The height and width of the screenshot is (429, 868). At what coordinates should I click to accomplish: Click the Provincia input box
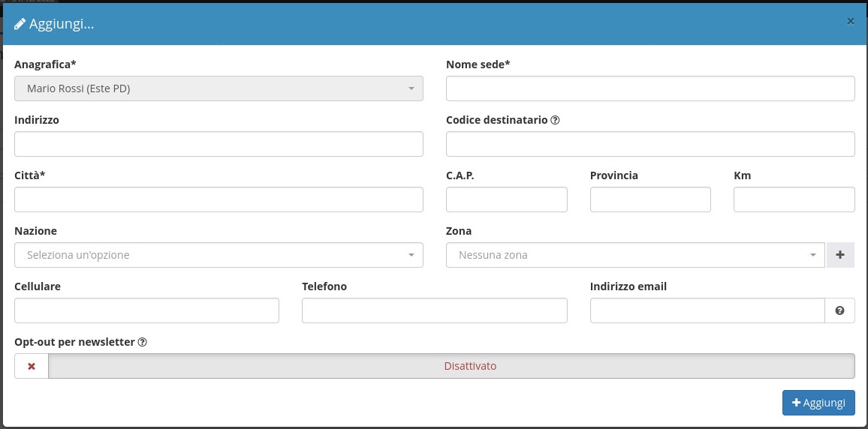click(x=650, y=199)
